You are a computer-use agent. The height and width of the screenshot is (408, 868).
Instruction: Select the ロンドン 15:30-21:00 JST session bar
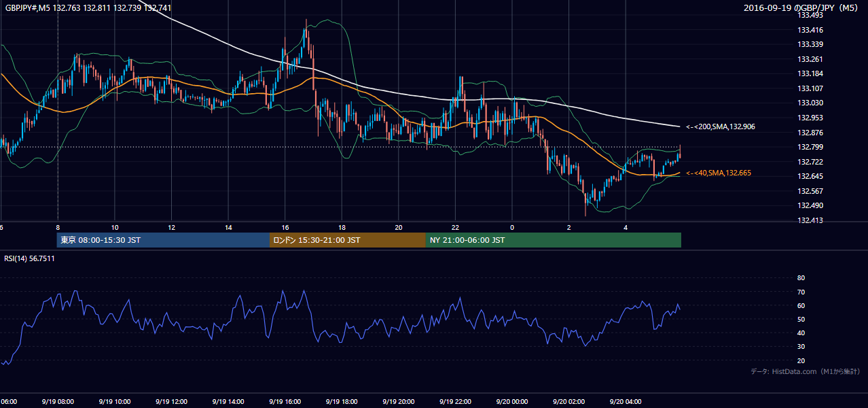pos(348,240)
